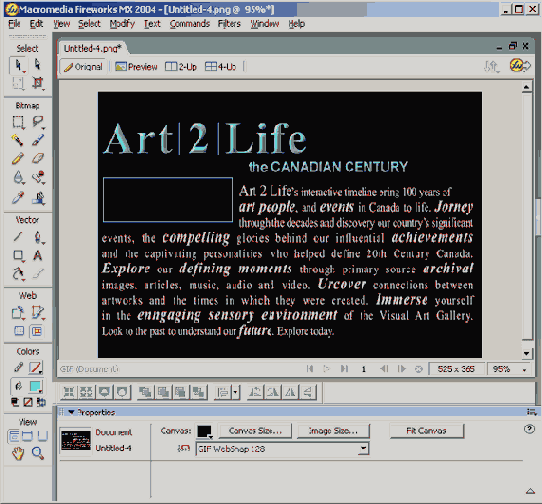This screenshot has height=504, width=542.
Task: Select the Zoom magnifier tool
Action: [x=38, y=453]
